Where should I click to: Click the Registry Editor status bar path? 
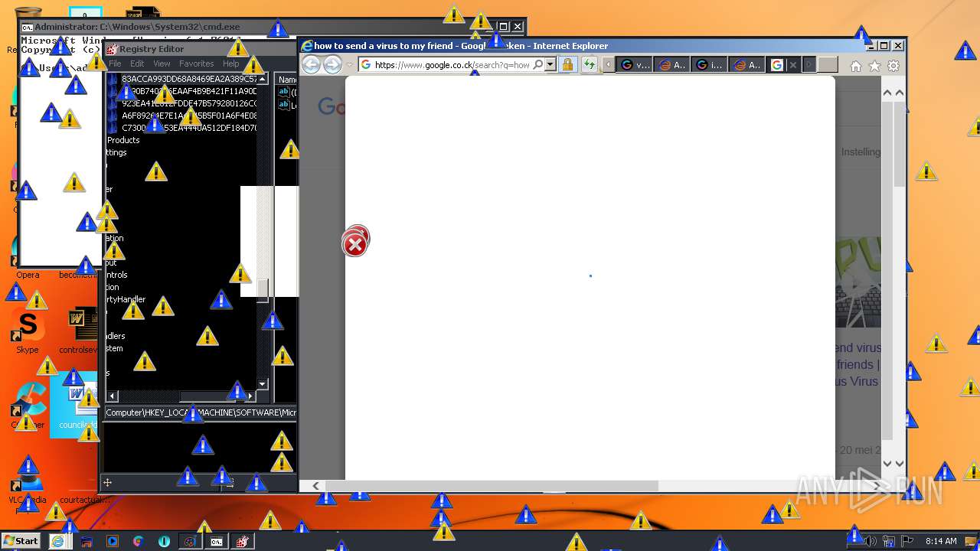coord(201,412)
